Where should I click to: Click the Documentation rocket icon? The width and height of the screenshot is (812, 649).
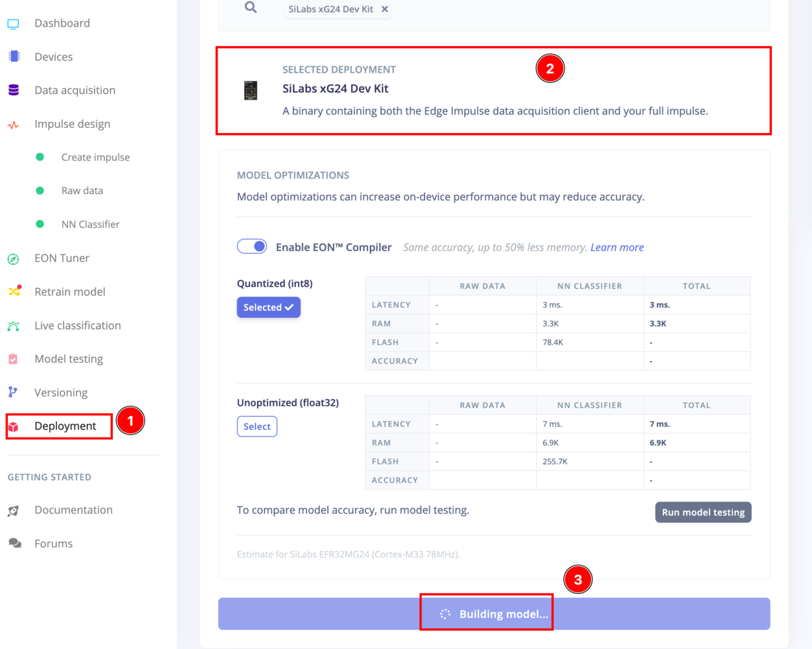click(x=13, y=511)
